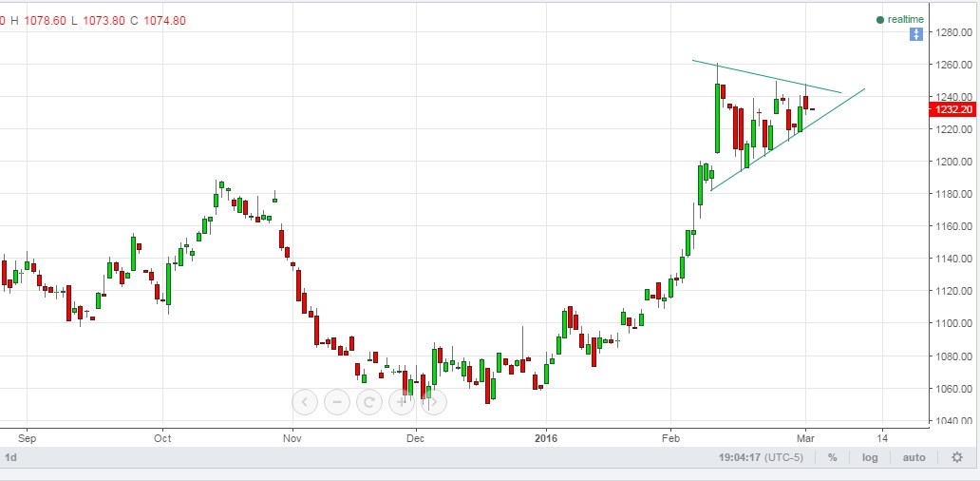Toggle log scale mode
The height and width of the screenshot is (481, 980).
coord(870,458)
